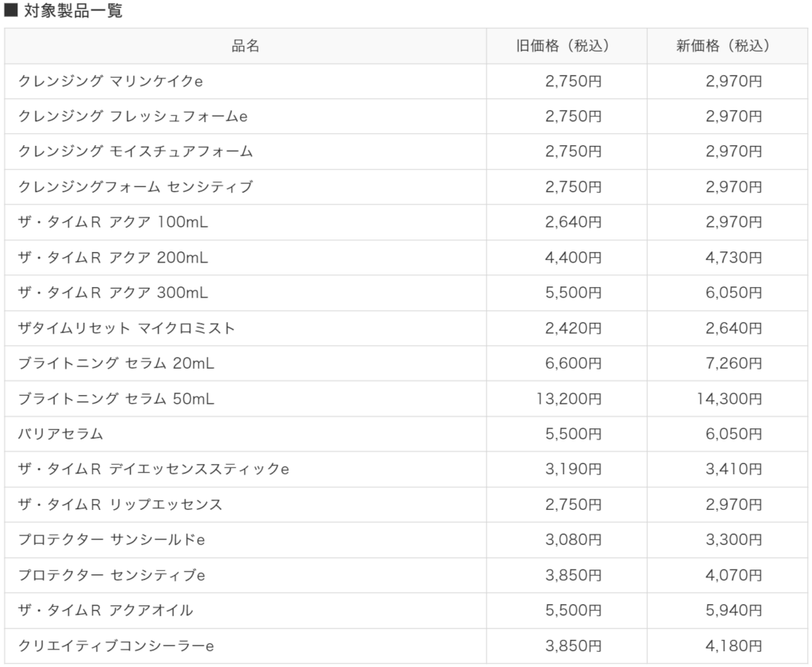Viewport: 812px width, 667px height.
Task: Click the 3,300円 new price cell
Action: tap(733, 539)
